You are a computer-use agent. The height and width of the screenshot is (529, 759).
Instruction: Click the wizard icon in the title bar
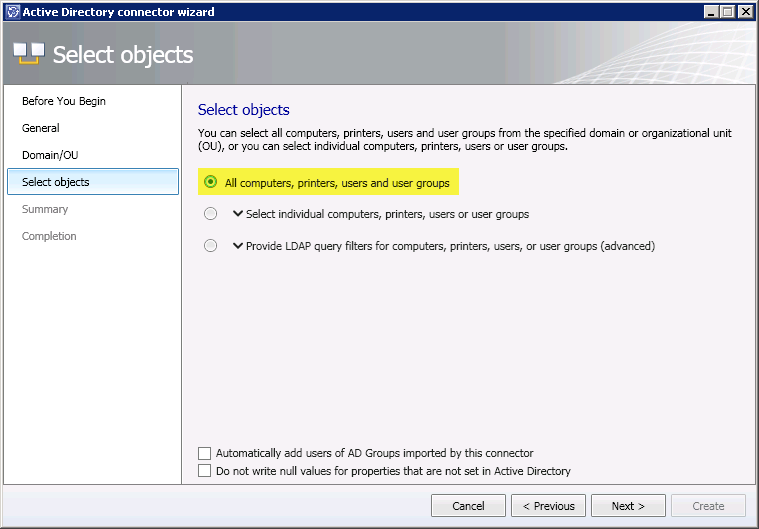click(x=12, y=12)
